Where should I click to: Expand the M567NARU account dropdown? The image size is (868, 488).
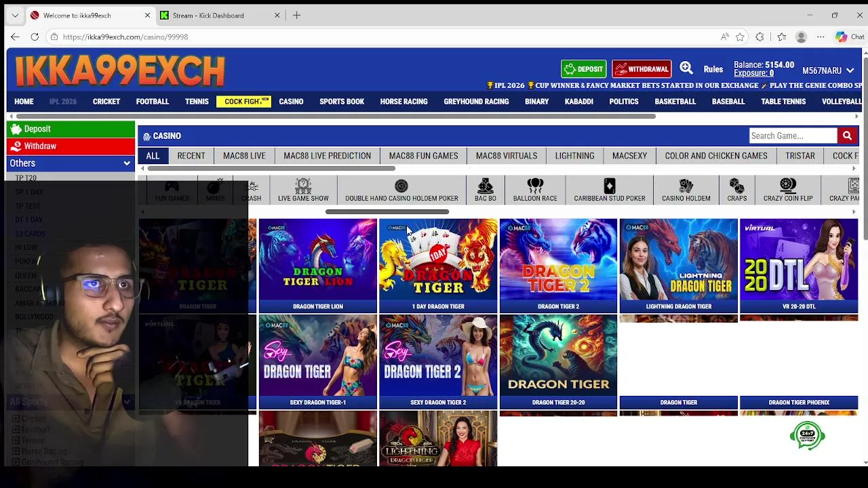[828, 70]
